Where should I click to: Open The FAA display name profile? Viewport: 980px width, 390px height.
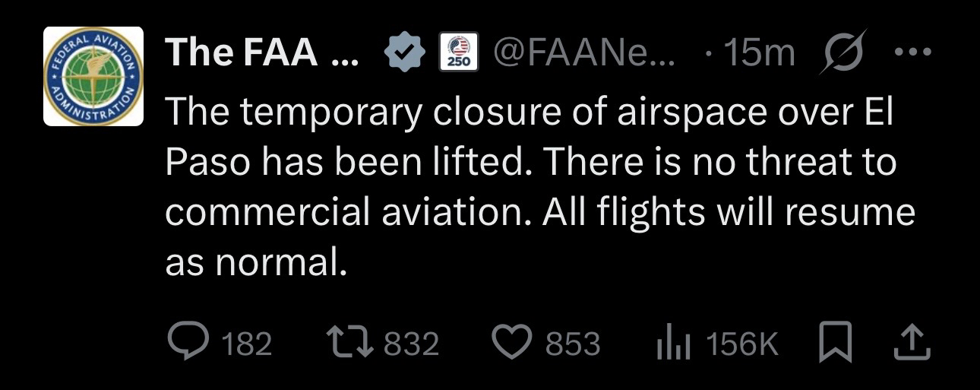click(x=253, y=52)
